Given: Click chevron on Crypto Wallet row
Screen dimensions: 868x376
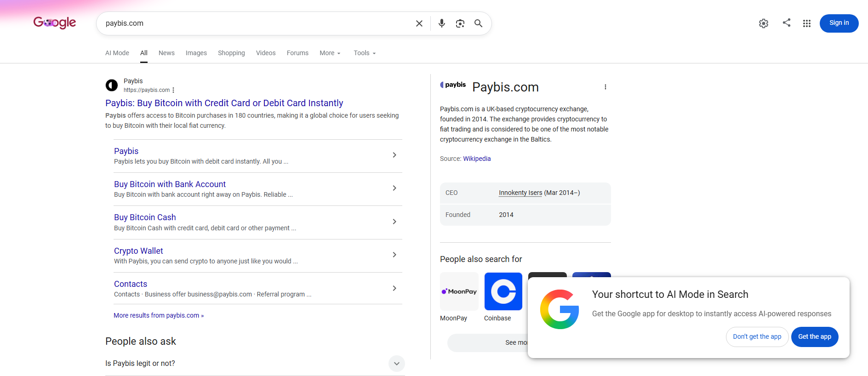Looking at the screenshot, I should (394, 255).
